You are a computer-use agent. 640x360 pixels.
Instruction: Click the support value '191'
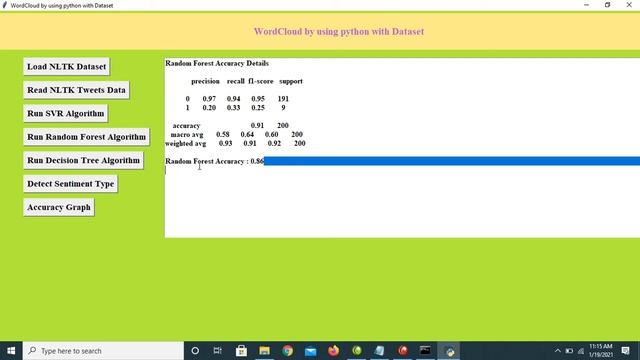[283, 99]
